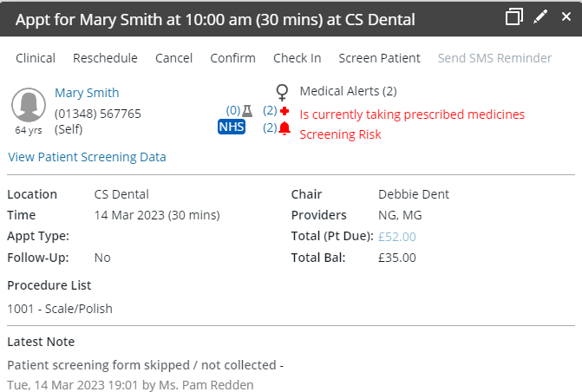582x392 pixels.
Task: Open View Patient Screening Data link
Action: pyautogui.click(x=87, y=157)
